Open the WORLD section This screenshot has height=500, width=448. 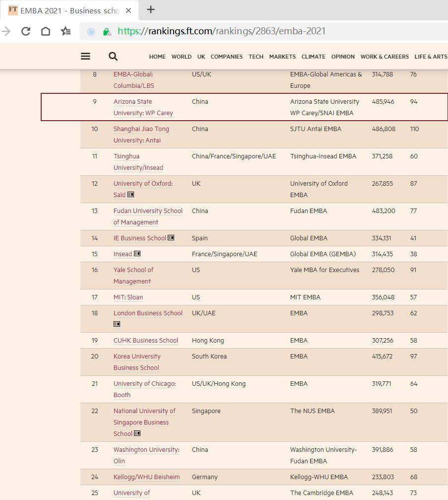point(181,57)
